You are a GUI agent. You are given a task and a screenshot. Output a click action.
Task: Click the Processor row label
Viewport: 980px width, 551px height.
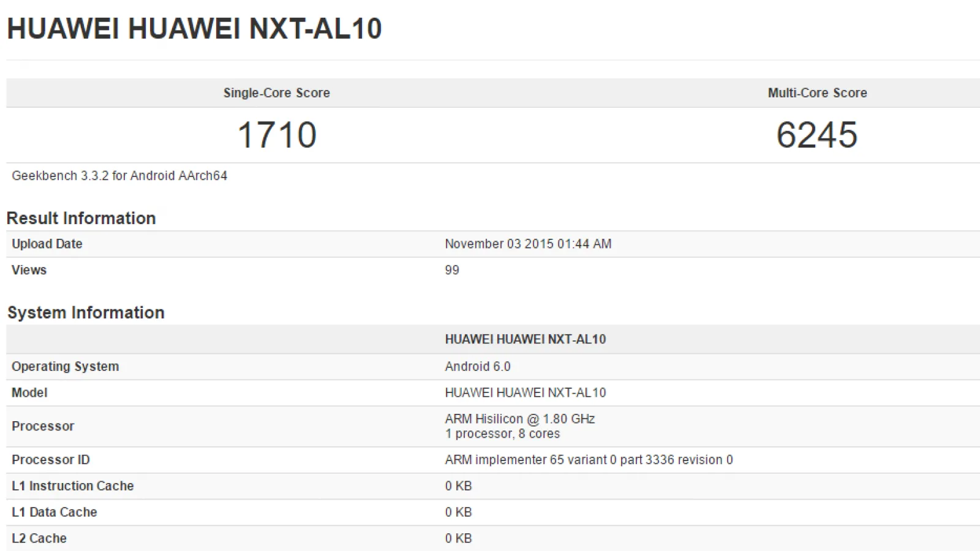43,426
